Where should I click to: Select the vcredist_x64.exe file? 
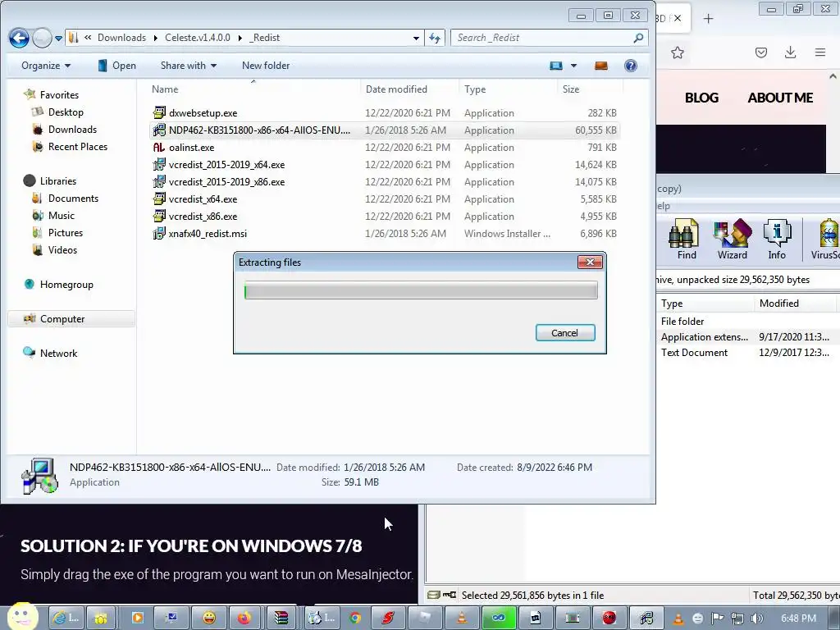[x=384, y=199]
